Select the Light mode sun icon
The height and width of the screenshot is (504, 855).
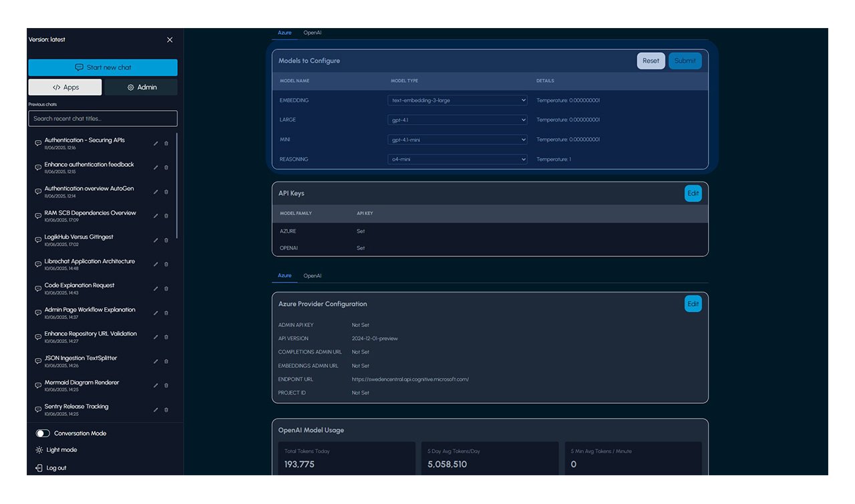click(39, 450)
